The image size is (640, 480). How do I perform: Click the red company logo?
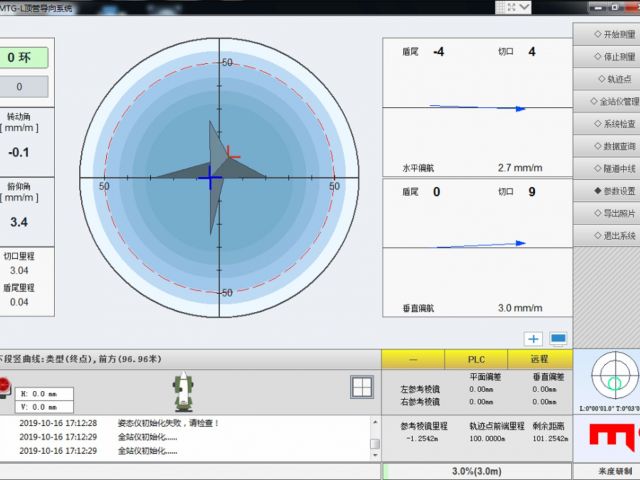coord(614,437)
